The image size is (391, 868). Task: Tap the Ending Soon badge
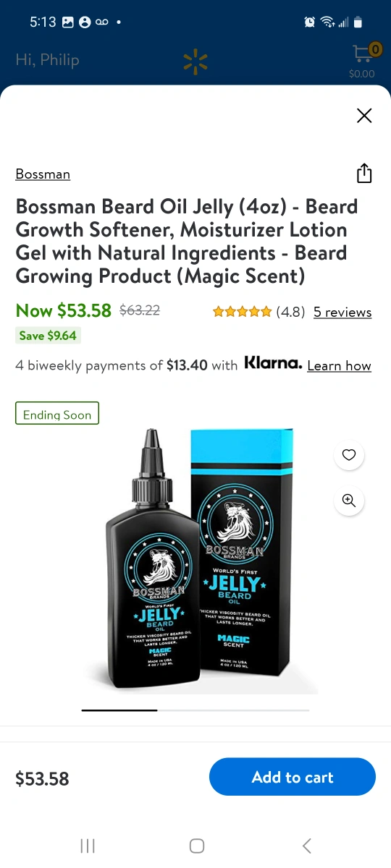(x=57, y=414)
